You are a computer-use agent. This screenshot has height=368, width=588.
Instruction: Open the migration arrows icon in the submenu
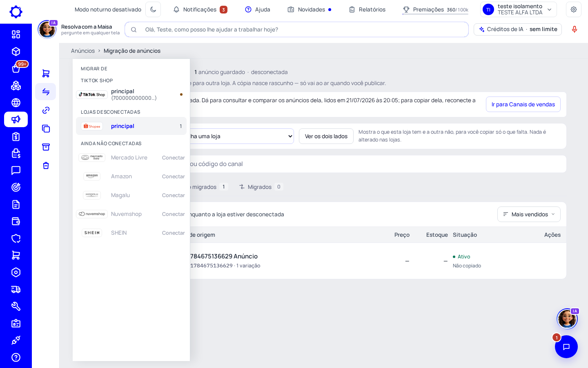[46, 92]
